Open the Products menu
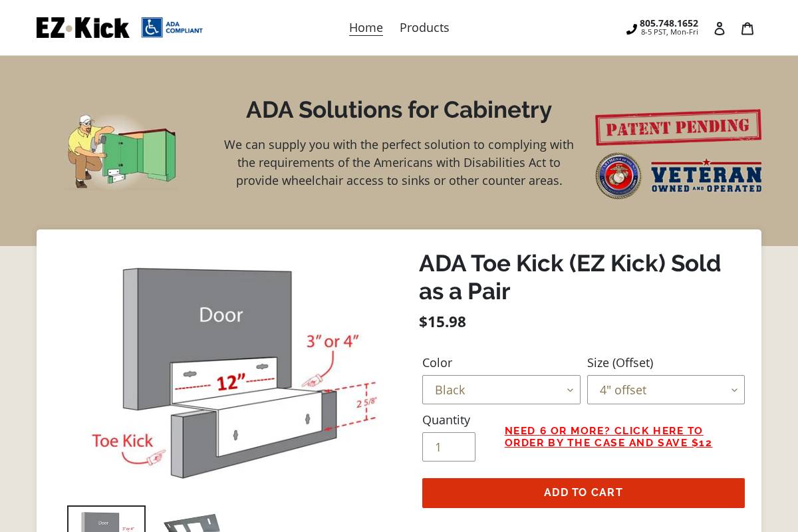Screen dimensions: 798x532 pyautogui.click(x=424, y=27)
